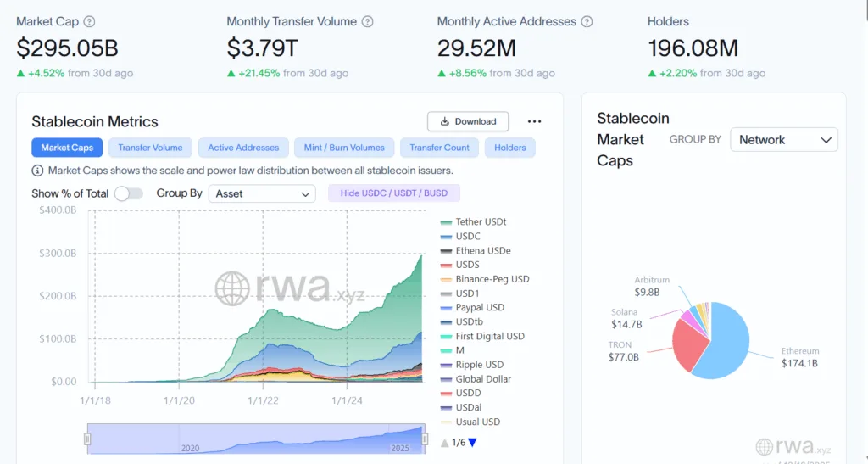This screenshot has height=464, width=868.
Task: Click the Download button
Action: (468, 121)
